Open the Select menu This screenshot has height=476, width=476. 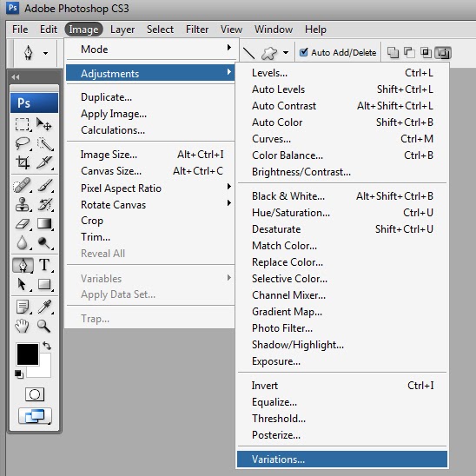(160, 30)
